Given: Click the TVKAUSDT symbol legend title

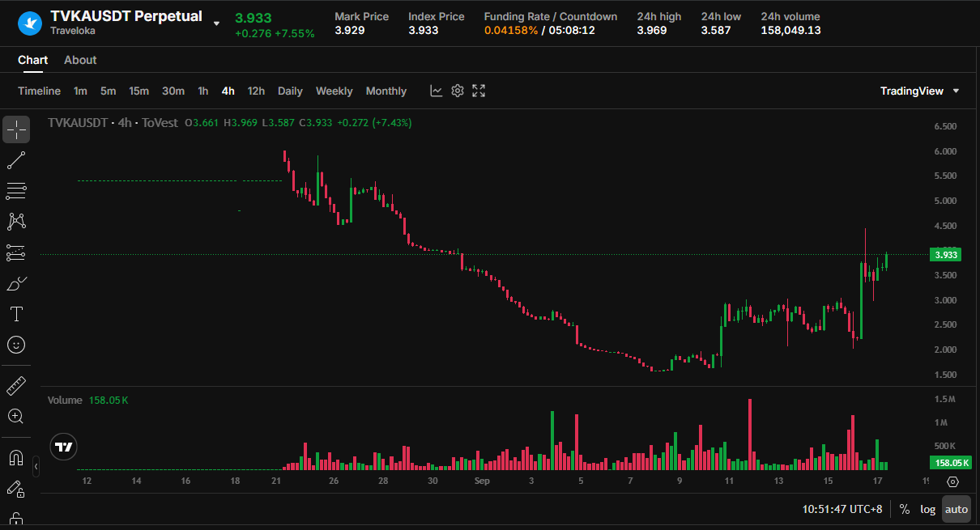Looking at the screenshot, I should click(x=78, y=122).
